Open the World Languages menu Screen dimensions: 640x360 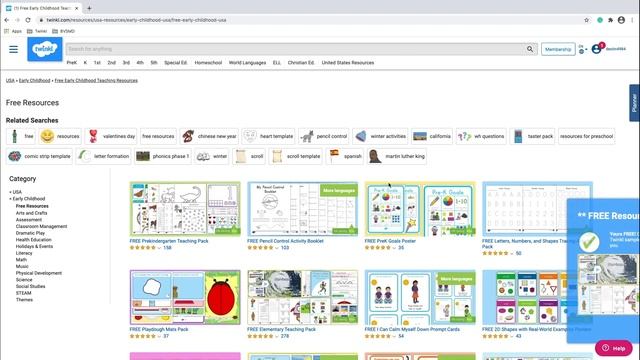(x=247, y=63)
